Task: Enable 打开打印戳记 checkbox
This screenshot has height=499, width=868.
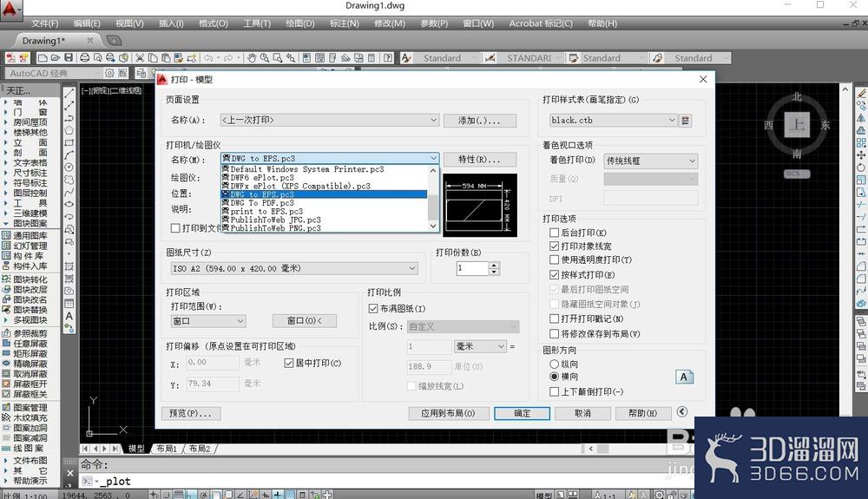Action: coord(554,318)
